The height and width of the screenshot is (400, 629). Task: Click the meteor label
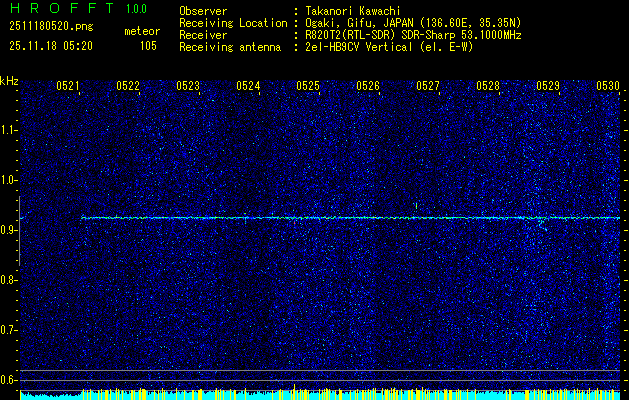tap(142, 31)
